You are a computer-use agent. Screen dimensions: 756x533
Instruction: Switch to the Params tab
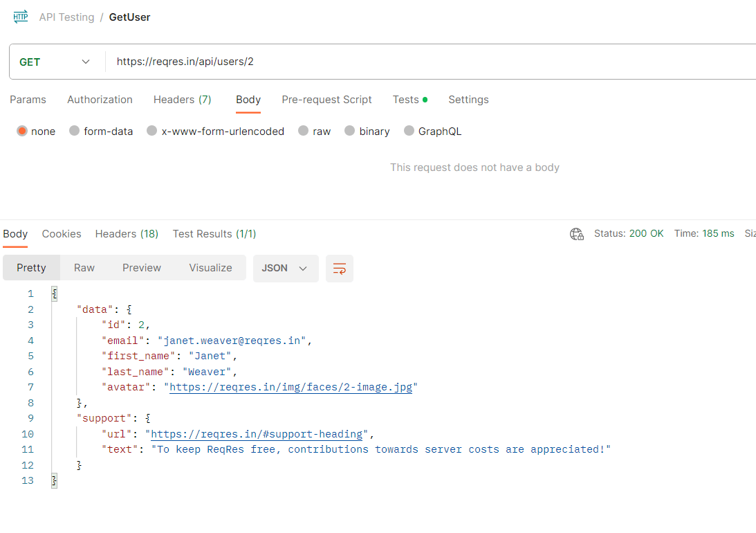(x=28, y=100)
